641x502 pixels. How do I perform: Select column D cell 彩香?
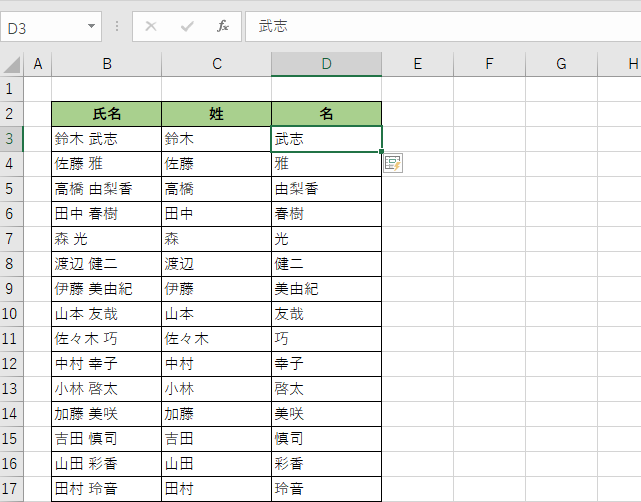tap(326, 464)
